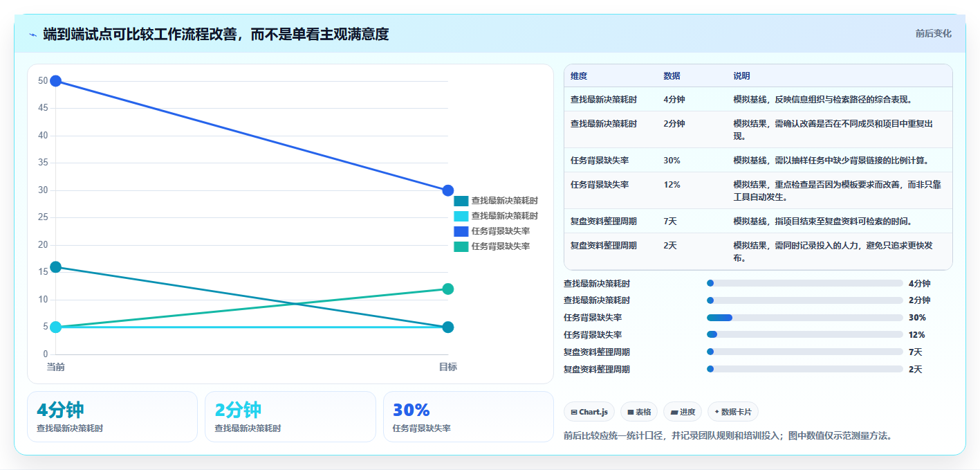
Task: Click the dark teal data point at value 16
Action: [55, 267]
